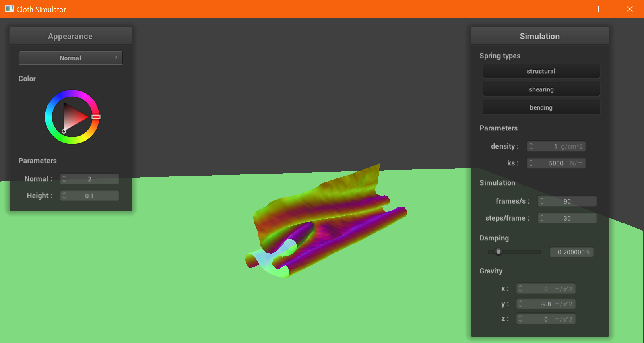This screenshot has height=343, width=644.
Task: Click the stepper arrows for gravity x
Action: pyautogui.click(x=520, y=289)
